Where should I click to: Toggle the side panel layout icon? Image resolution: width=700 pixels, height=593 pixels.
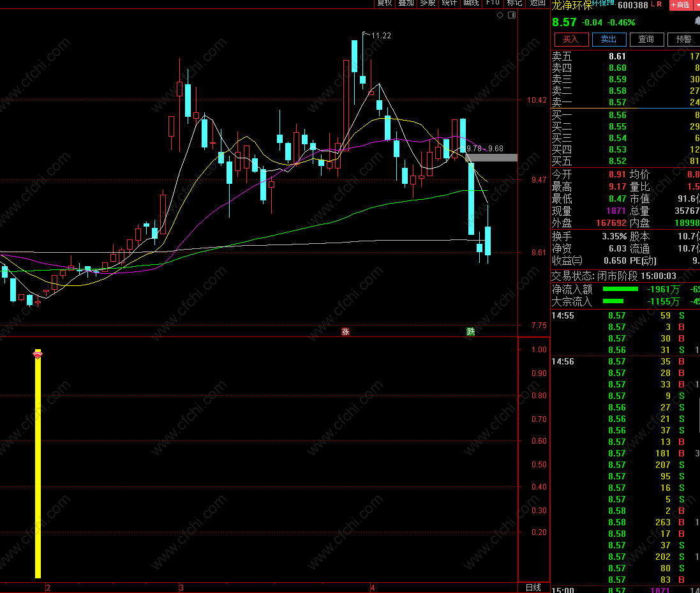[512, 15]
